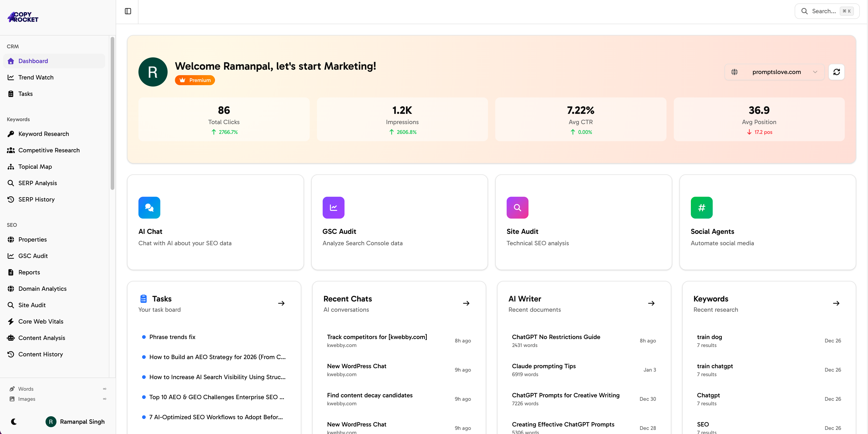Open Competitive Research in the Keywords section
Image resolution: width=868 pixels, height=434 pixels.
tap(49, 150)
